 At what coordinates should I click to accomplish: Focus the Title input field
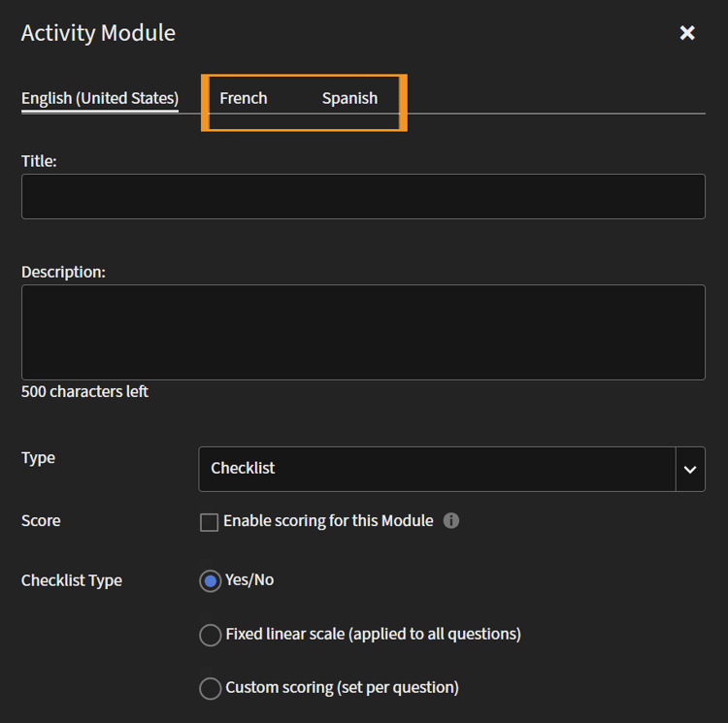click(363, 196)
